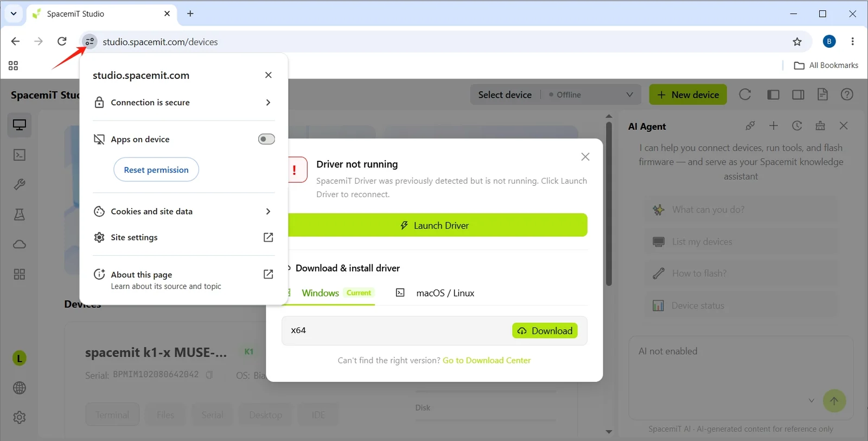
Task: Start a new AI Agent chat with plus
Action: coord(774,126)
